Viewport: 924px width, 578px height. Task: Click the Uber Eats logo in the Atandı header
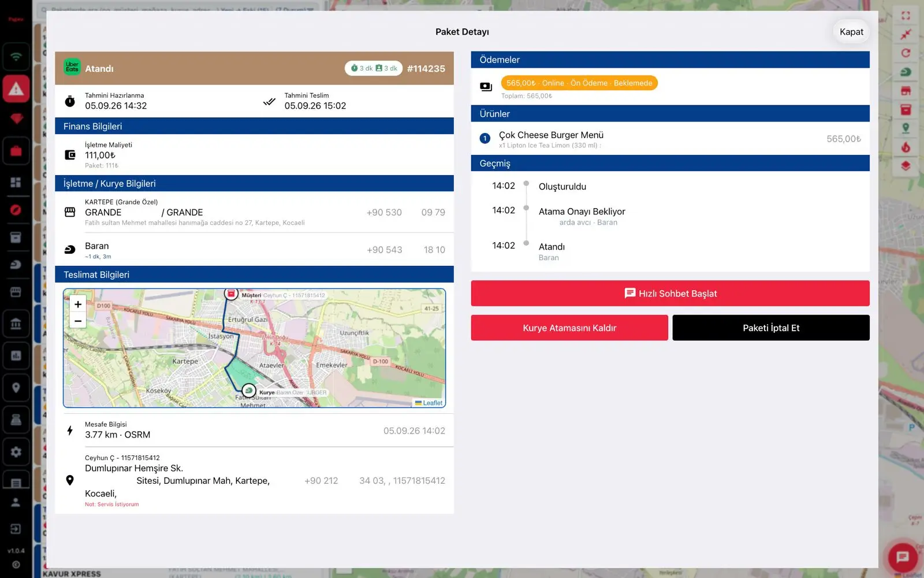click(x=72, y=67)
